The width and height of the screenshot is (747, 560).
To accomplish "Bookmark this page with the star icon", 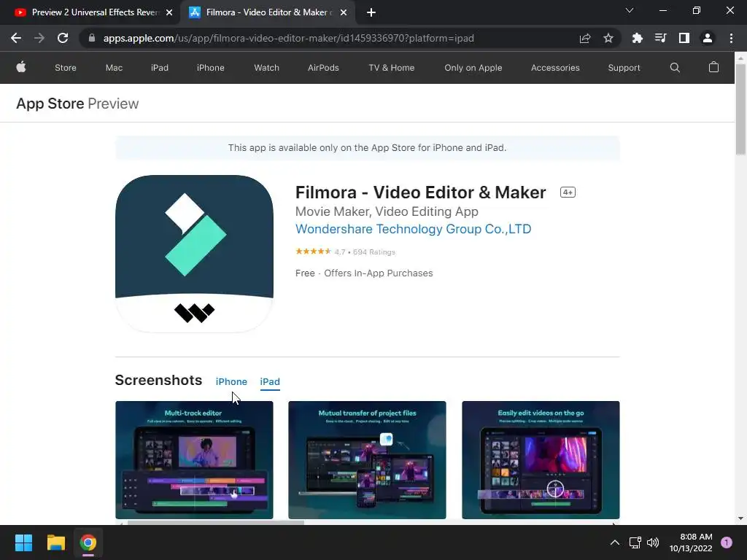I will point(608,38).
